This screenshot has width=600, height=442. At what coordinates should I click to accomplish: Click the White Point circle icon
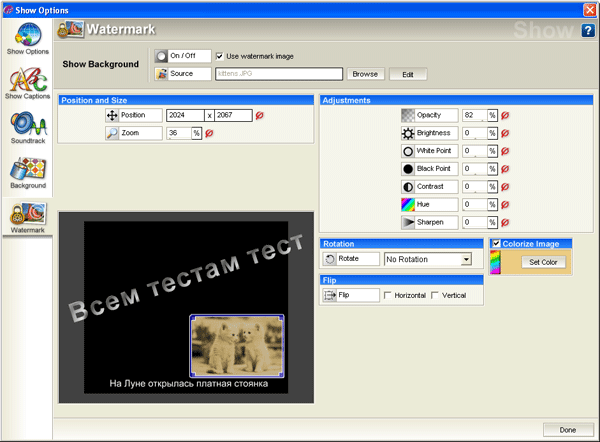(408, 151)
